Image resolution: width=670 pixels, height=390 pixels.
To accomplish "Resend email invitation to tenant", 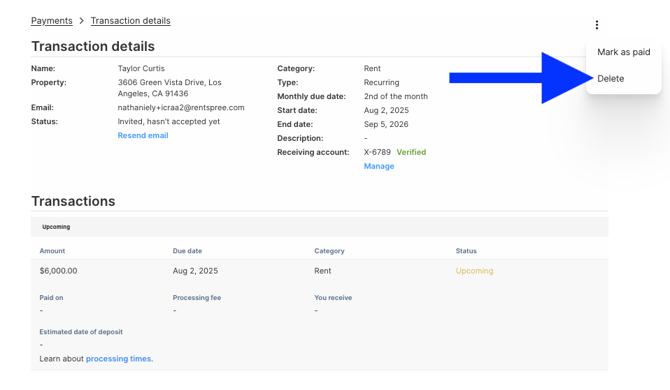I will coord(143,135).
